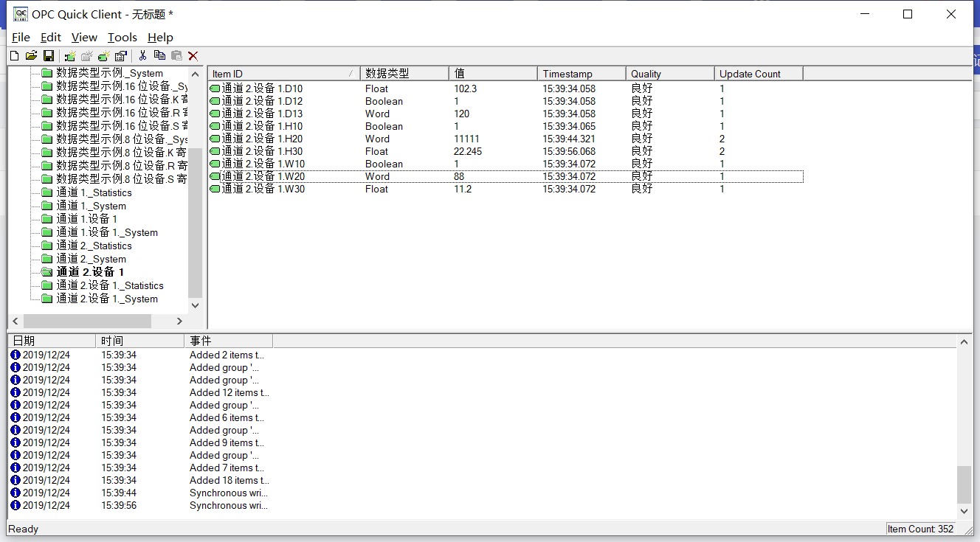Open the View menu
This screenshot has width=980, height=542.
[84, 38]
